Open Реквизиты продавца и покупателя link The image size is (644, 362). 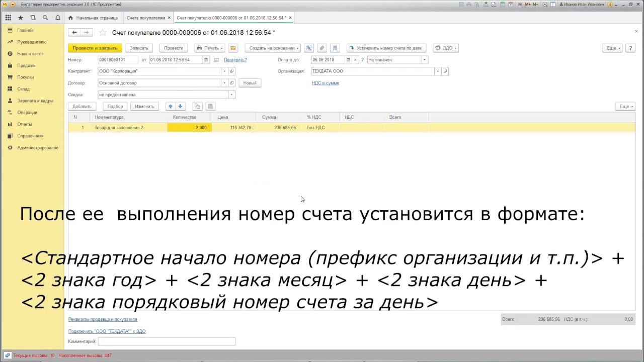click(x=103, y=319)
